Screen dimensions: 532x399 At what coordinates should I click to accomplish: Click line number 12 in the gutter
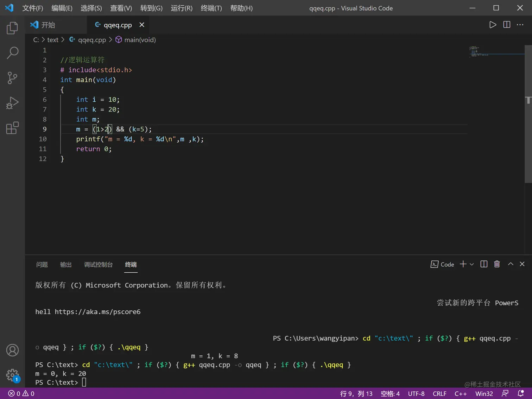click(43, 159)
